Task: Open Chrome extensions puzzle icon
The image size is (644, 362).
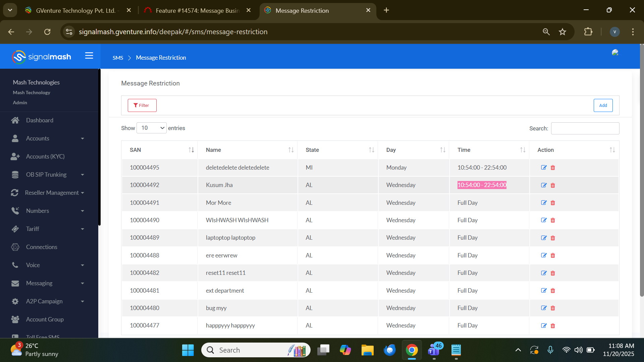Action: click(x=588, y=32)
